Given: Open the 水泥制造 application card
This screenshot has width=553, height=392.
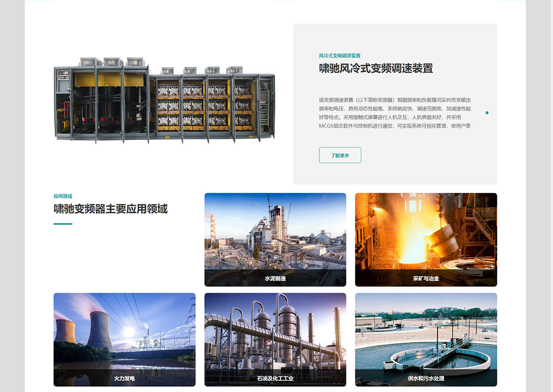Looking at the screenshot, I should click(275, 232).
